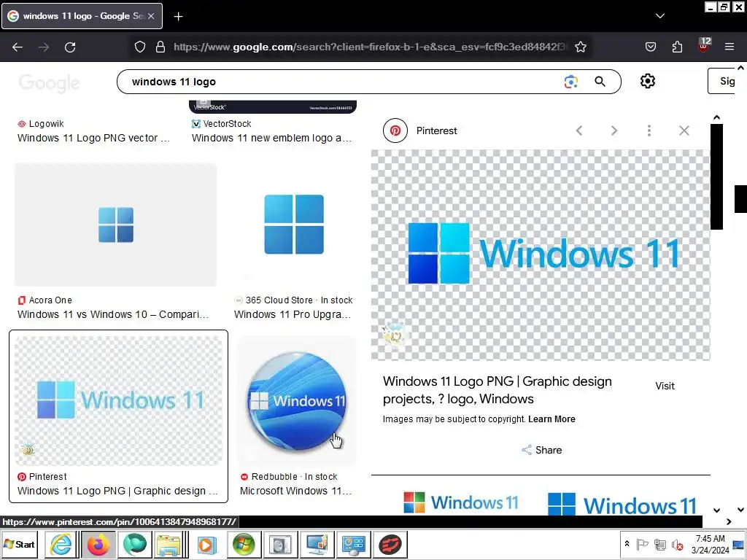Click Microsoft Windows 11 Redbubble caption
Image resolution: width=747 pixels, height=560 pixels.
click(x=296, y=491)
